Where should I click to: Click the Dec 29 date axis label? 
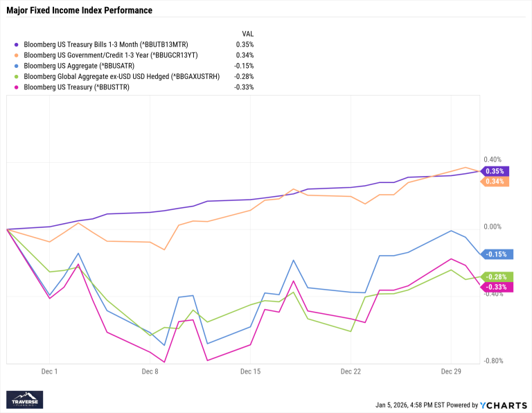tap(451, 371)
